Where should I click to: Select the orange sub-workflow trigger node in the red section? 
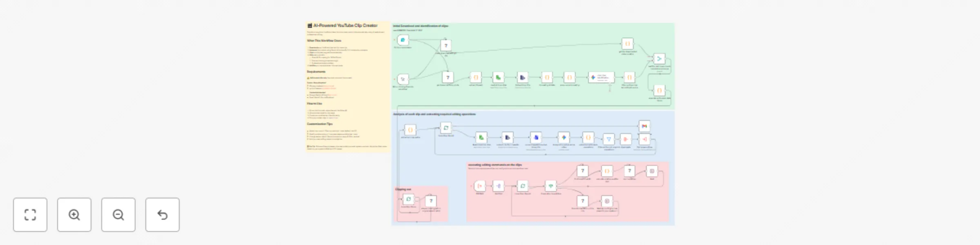coord(480,186)
